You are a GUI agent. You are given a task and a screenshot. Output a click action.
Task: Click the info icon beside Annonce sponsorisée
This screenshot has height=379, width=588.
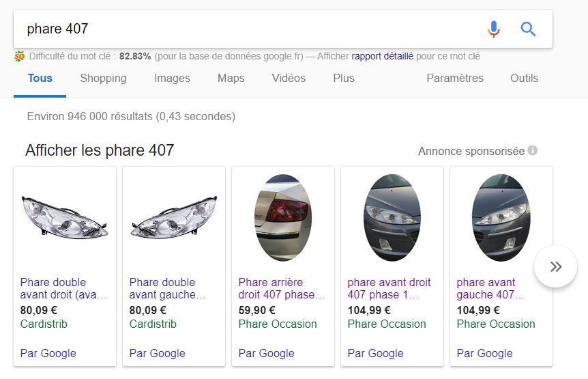click(533, 150)
